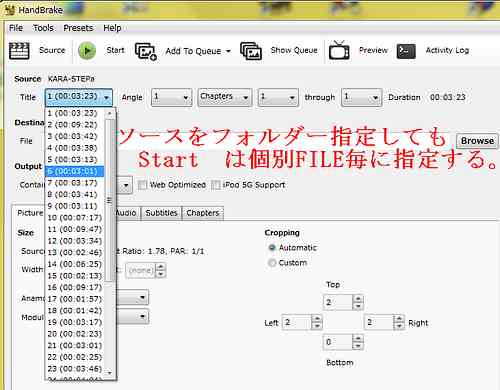The width and height of the screenshot is (500, 390).
Task: Open the Chapters mode dropdown
Action: click(225, 97)
